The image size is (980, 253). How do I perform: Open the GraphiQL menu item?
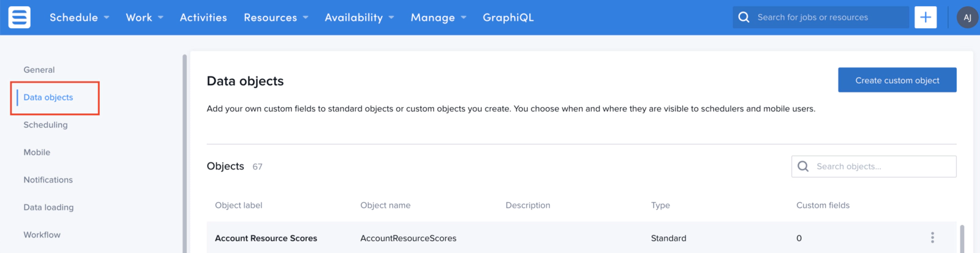coord(508,17)
